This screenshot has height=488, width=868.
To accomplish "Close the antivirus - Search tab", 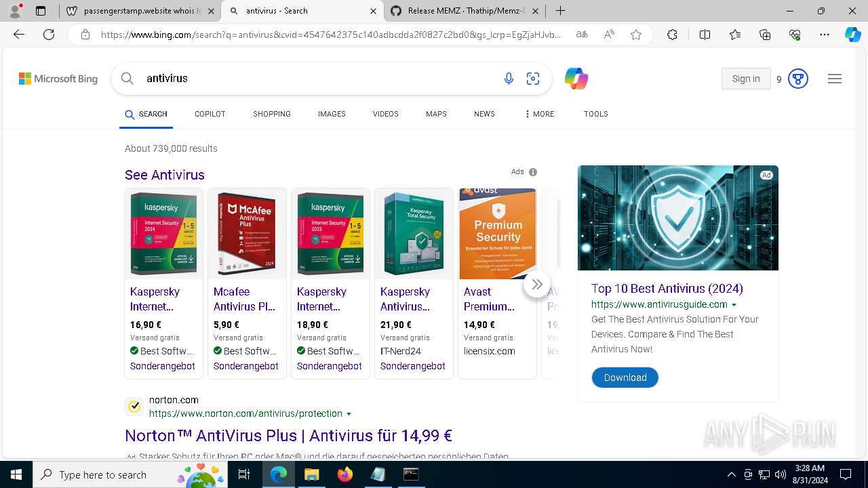I will pos(373,11).
